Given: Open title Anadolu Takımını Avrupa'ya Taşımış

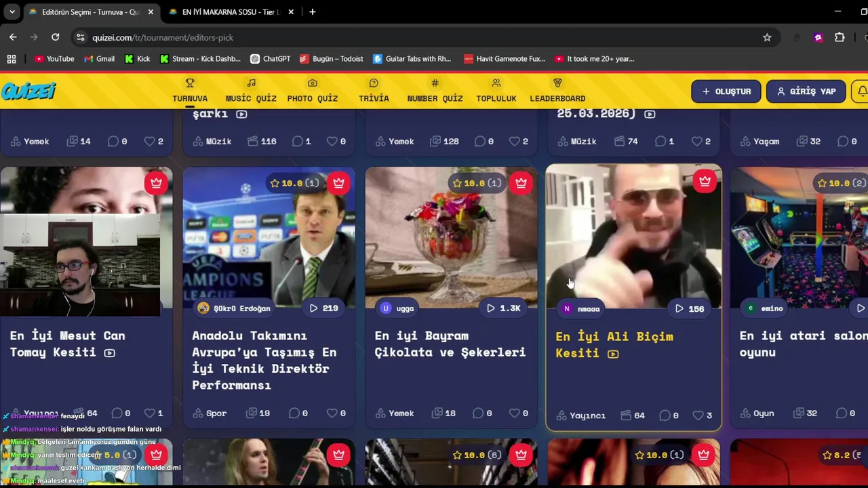Looking at the screenshot, I should (x=264, y=360).
